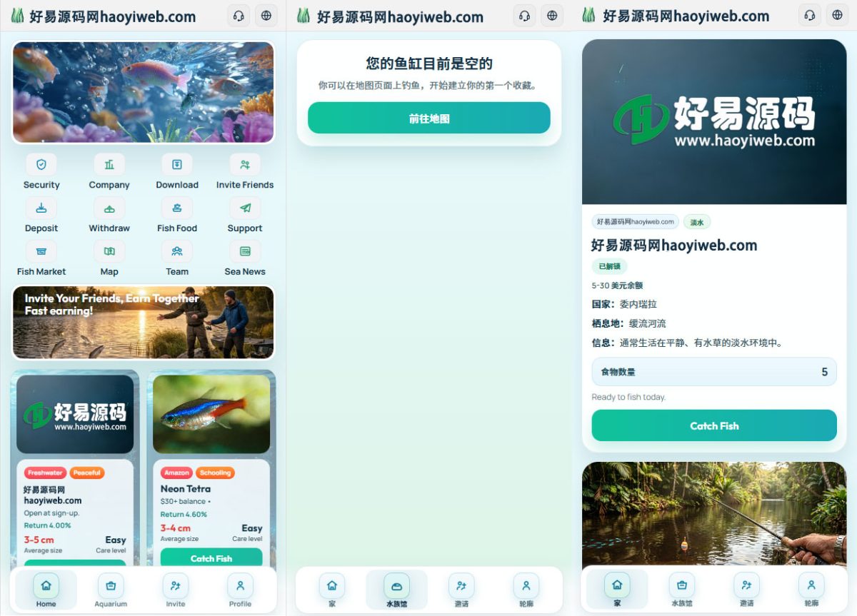Viewport: 857px width, 616px height.
Task: Click the Peaceful tag
Action: [87, 473]
